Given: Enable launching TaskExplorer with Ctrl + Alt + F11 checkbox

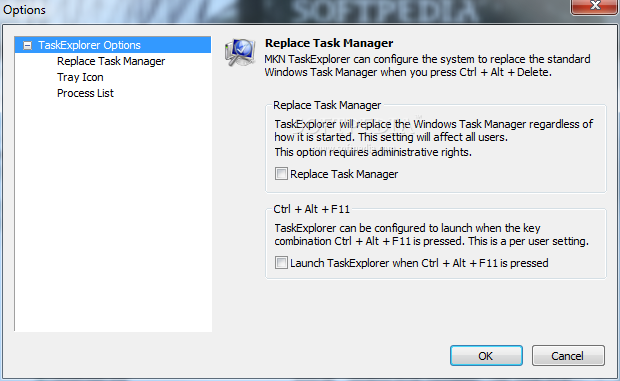Looking at the screenshot, I should 281,263.
